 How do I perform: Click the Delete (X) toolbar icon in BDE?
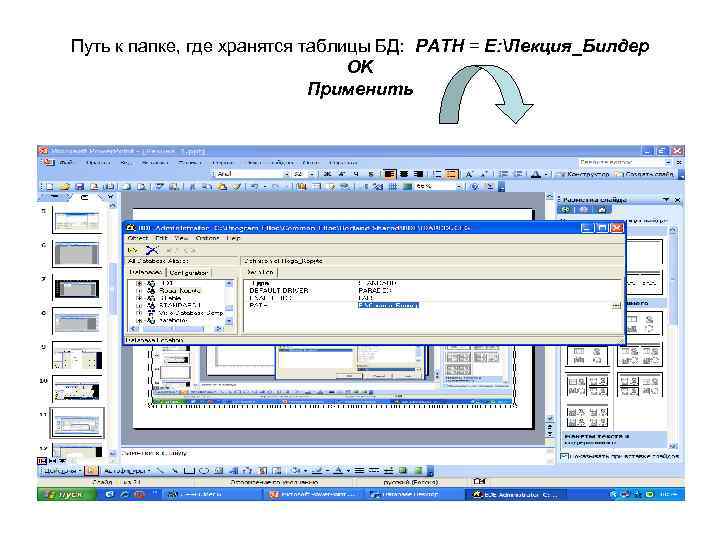[152, 250]
